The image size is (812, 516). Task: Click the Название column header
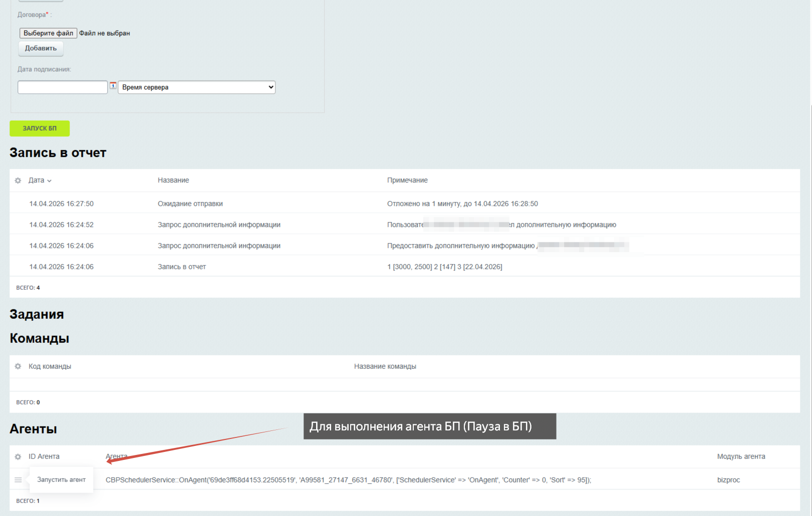coord(173,180)
